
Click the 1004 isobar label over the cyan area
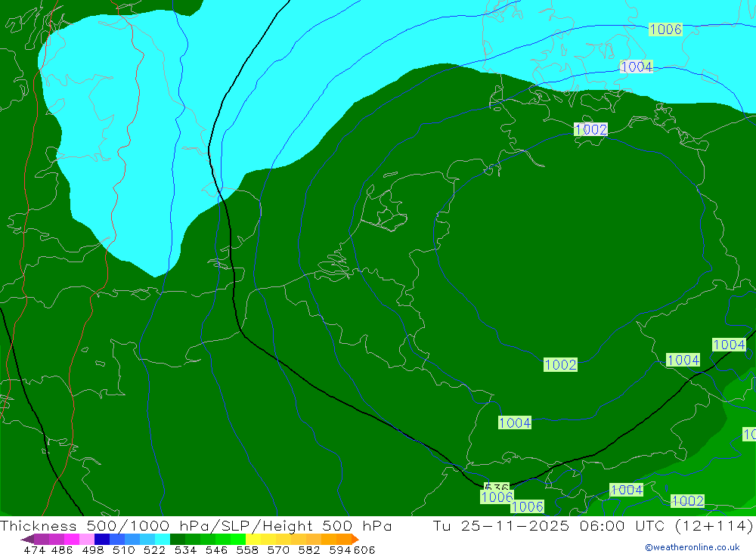point(637,67)
